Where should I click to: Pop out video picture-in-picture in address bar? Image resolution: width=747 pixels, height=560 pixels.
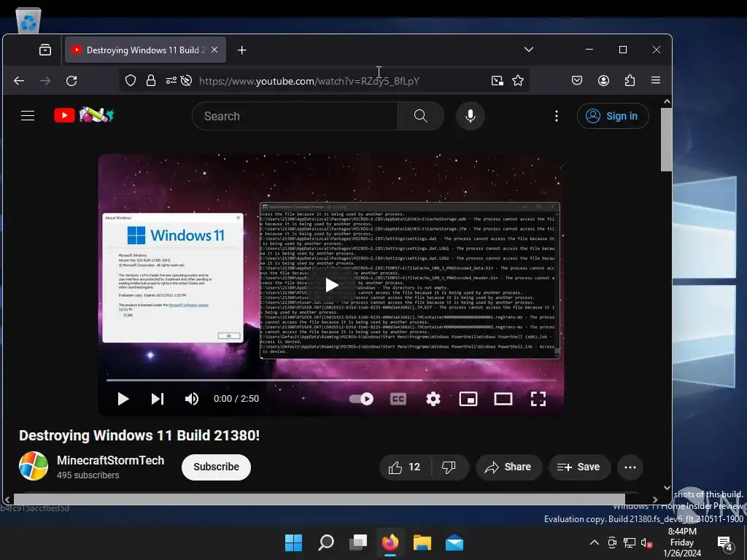click(x=498, y=80)
